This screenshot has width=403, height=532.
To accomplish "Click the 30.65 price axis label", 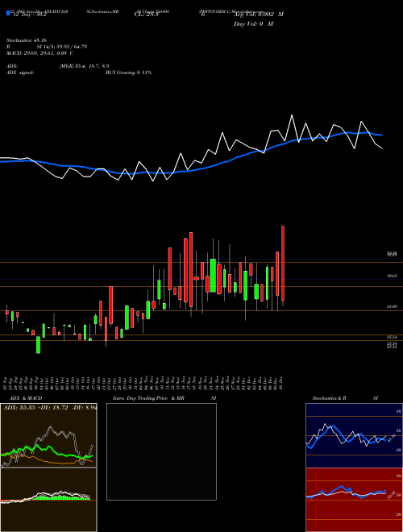I will pos(393,276).
